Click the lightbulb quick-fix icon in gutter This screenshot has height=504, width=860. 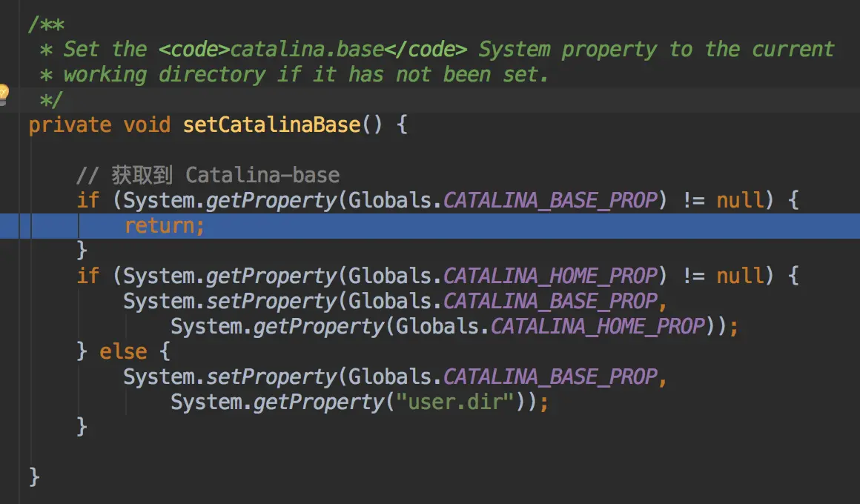[3, 94]
